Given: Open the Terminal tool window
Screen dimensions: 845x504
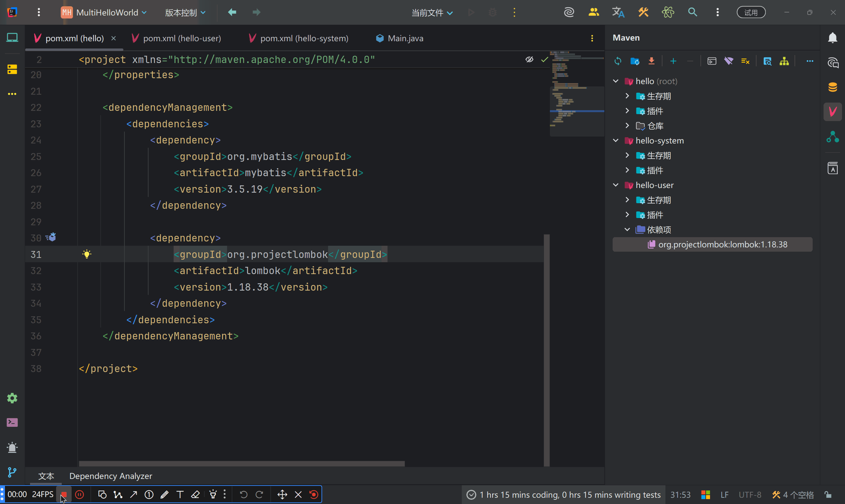Looking at the screenshot, I should click(12, 423).
